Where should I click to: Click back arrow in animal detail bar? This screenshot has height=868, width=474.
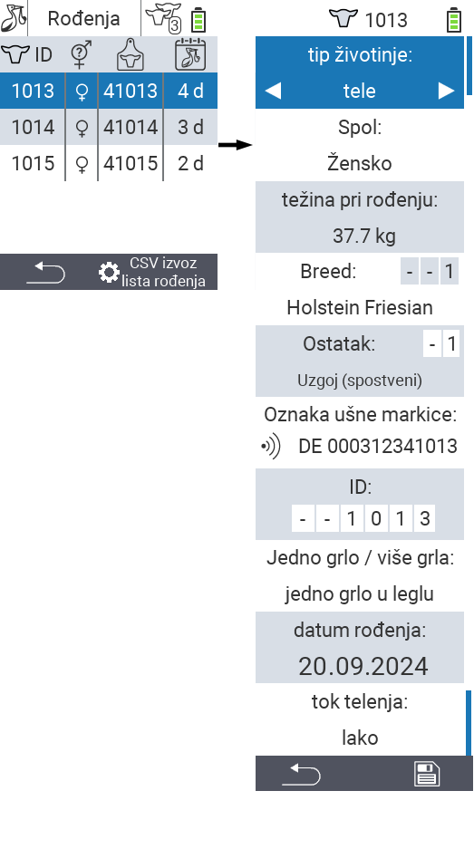pos(301,774)
